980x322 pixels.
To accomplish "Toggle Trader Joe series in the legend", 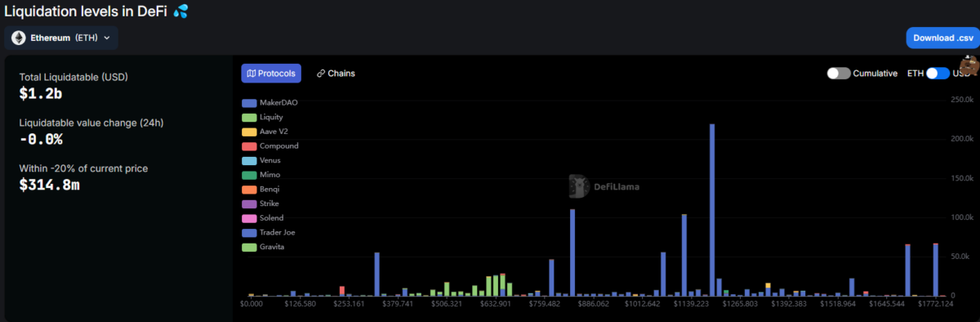I will click(268, 232).
